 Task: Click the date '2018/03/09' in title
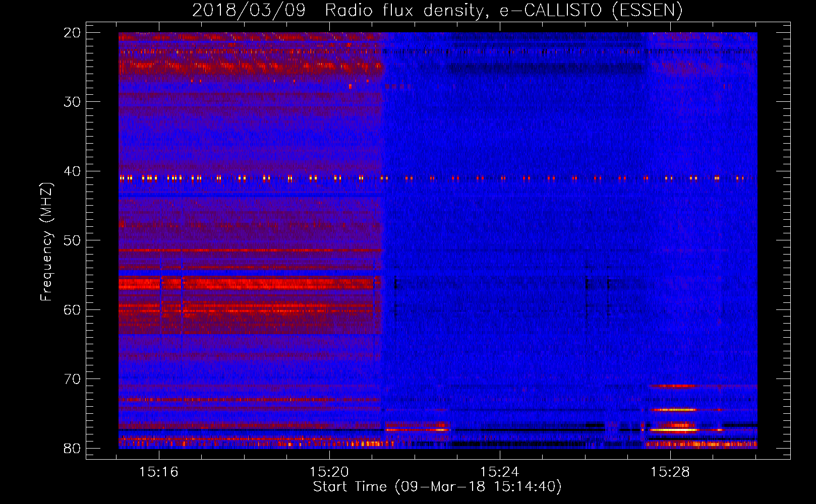click(x=249, y=11)
